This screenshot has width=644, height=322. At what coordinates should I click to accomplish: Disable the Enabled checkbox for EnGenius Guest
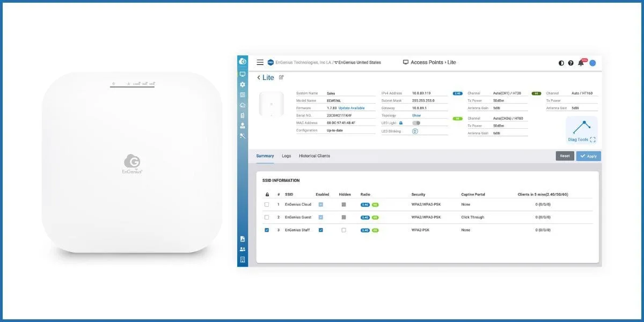(x=320, y=217)
